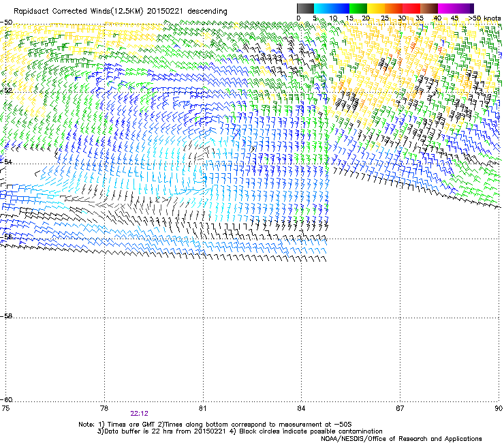504x443 pixels.
Task: Click the '-50' latitude axis label
Action: [x=6, y=22]
